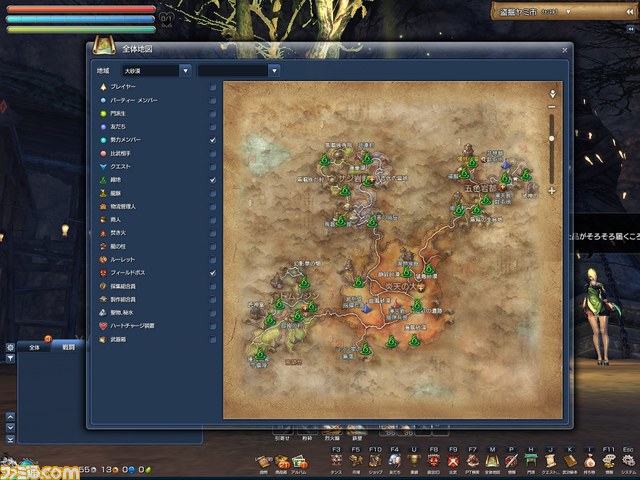
Task: Open the U trophy achievements icon
Action: [414, 462]
